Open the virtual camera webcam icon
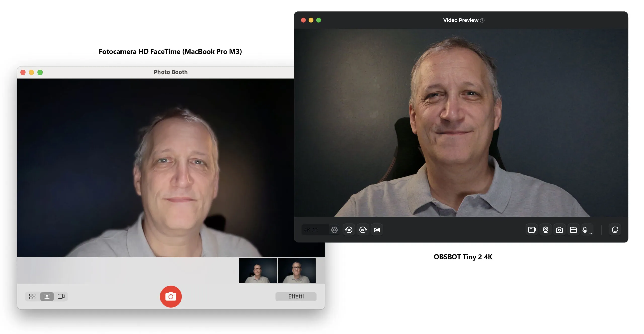This screenshot has width=644, height=334. pyautogui.click(x=545, y=230)
